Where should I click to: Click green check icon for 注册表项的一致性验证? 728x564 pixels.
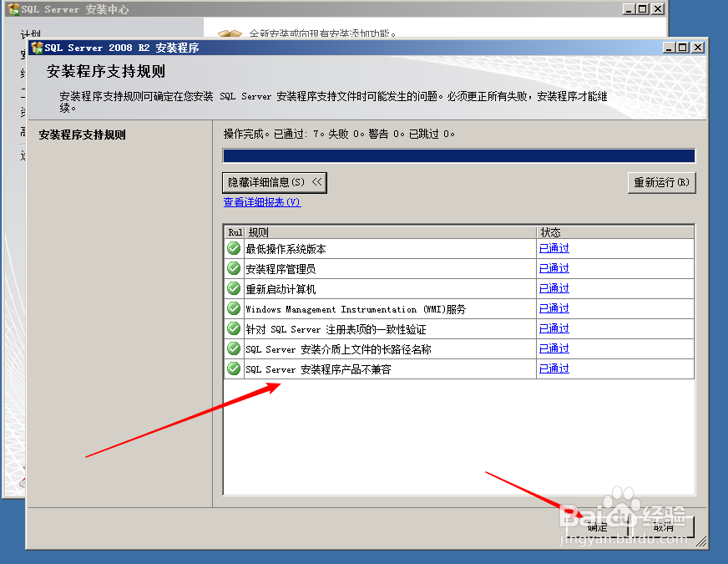pyautogui.click(x=234, y=329)
